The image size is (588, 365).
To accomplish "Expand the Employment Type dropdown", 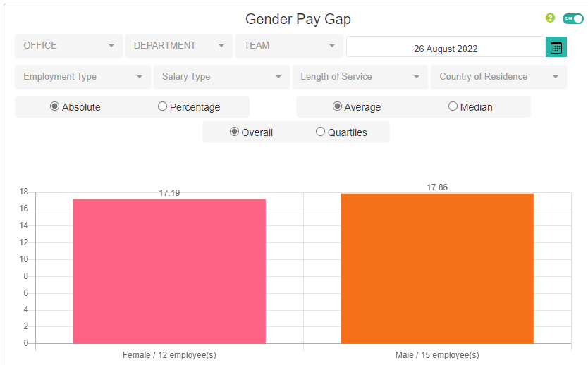I will (x=82, y=77).
